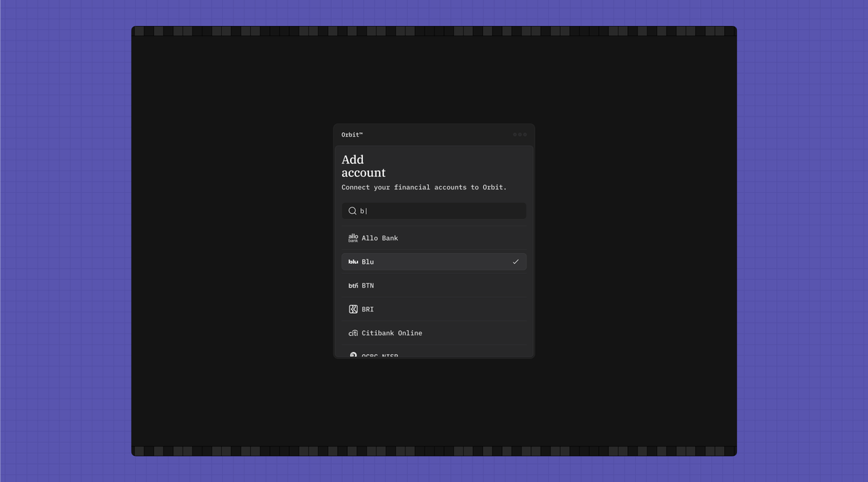The height and width of the screenshot is (482, 868).
Task: Click the Citibank logo icon
Action: click(353, 333)
